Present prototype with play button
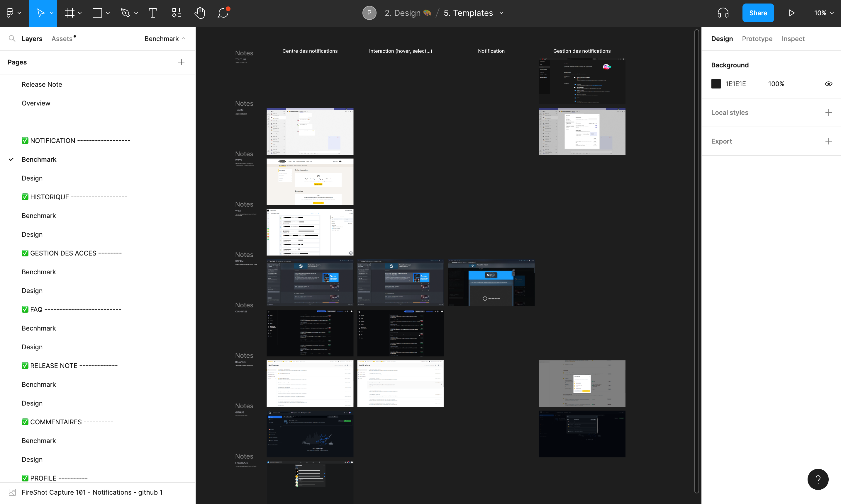Viewport: 841px width, 504px height. (791, 13)
